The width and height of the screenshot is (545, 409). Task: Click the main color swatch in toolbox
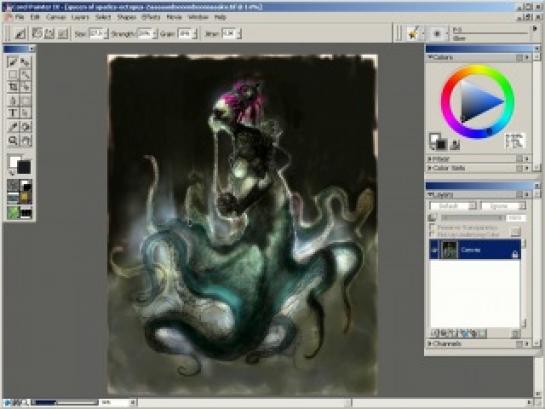click(15, 161)
